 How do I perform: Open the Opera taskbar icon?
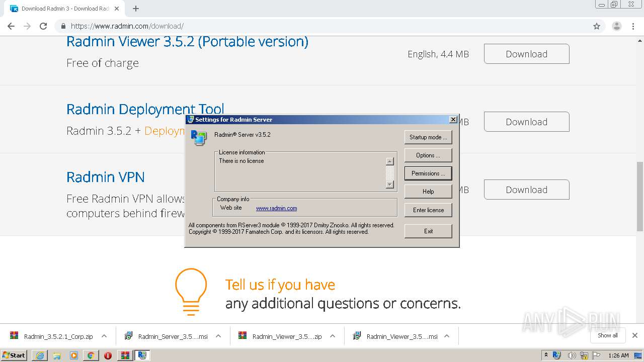(x=108, y=355)
